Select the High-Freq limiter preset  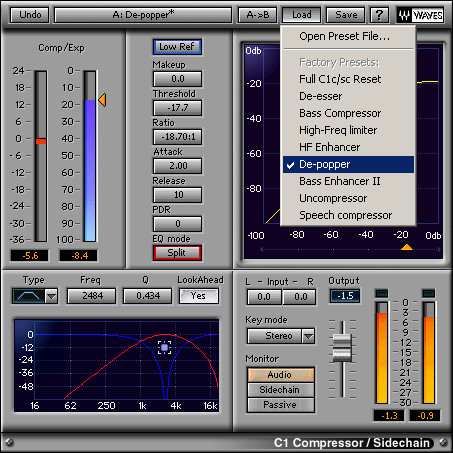coord(348,130)
